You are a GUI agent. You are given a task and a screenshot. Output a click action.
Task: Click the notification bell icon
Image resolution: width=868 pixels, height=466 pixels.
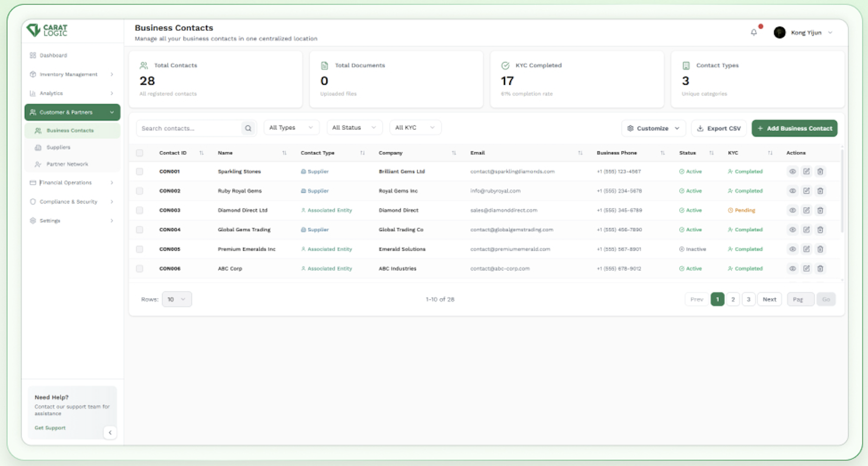(754, 32)
